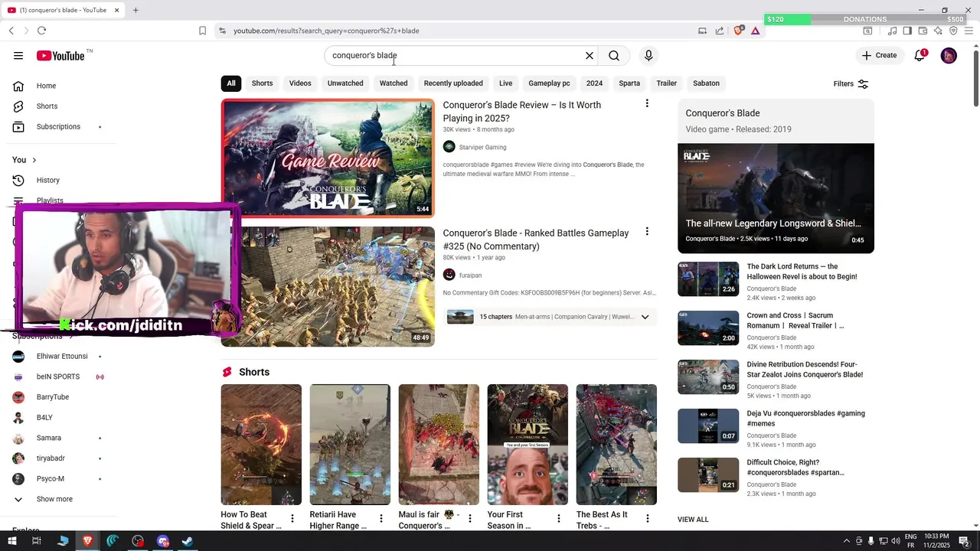
Task: Toggle the browser sidebar panel
Action: [x=907, y=31]
